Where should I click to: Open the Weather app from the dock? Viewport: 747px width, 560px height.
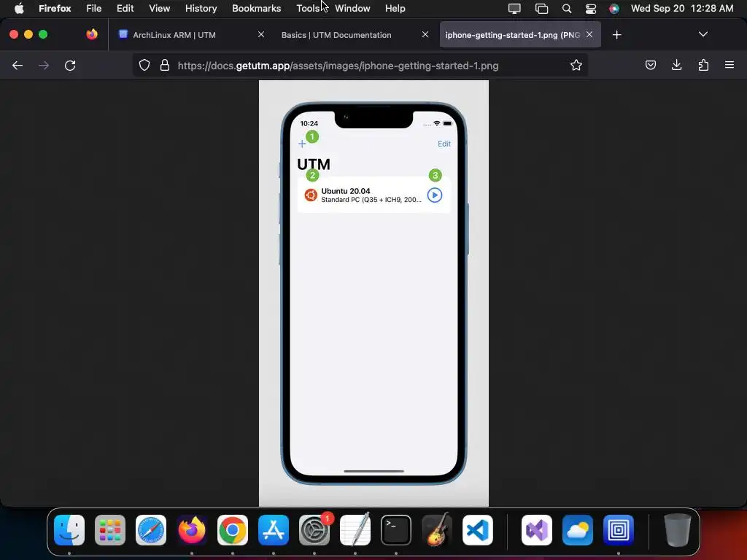pos(578,530)
